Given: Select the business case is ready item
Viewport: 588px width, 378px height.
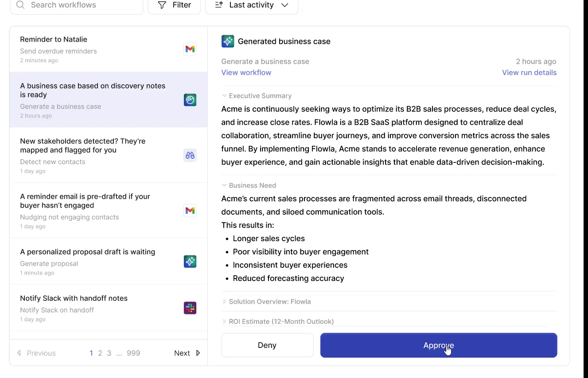Looking at the screenshot, I should pyautogui.click(x=109, y=100).
